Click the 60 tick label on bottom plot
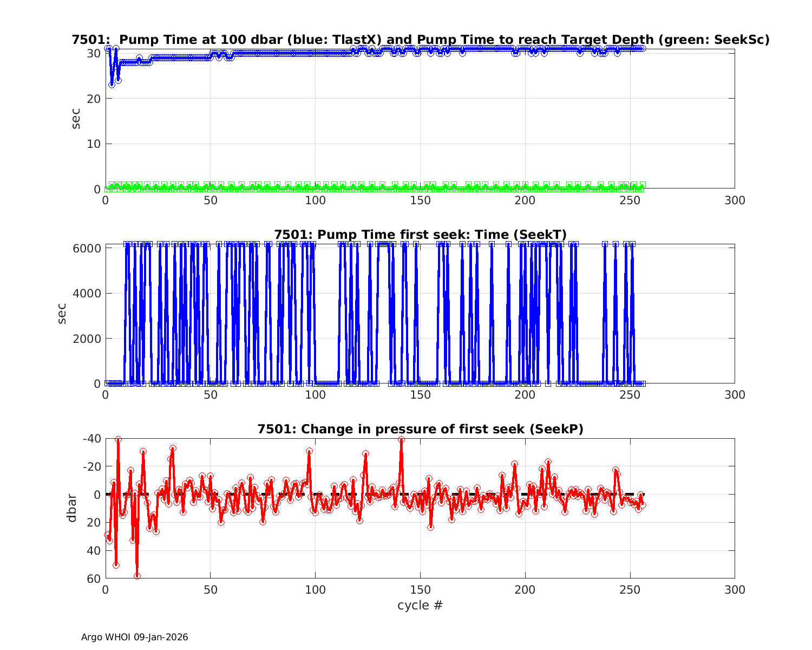This screenshot has width=812, height=650. [94, 578]
